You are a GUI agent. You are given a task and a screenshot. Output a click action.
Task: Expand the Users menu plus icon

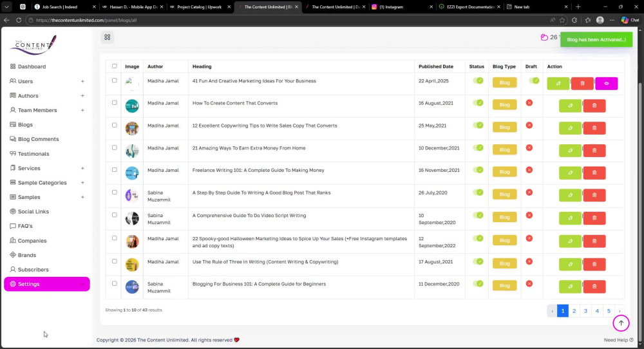[x=82, y=81]
